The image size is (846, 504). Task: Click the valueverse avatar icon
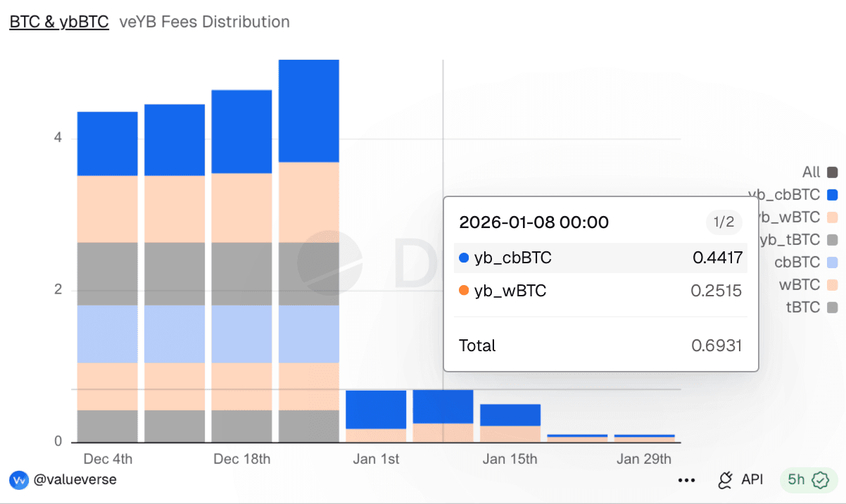point(19,480)
